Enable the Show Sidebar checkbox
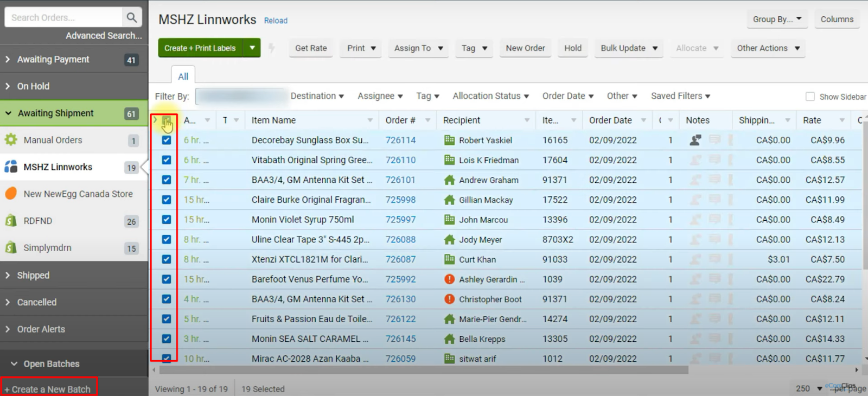The image size is (868, 396). point(810,97)
